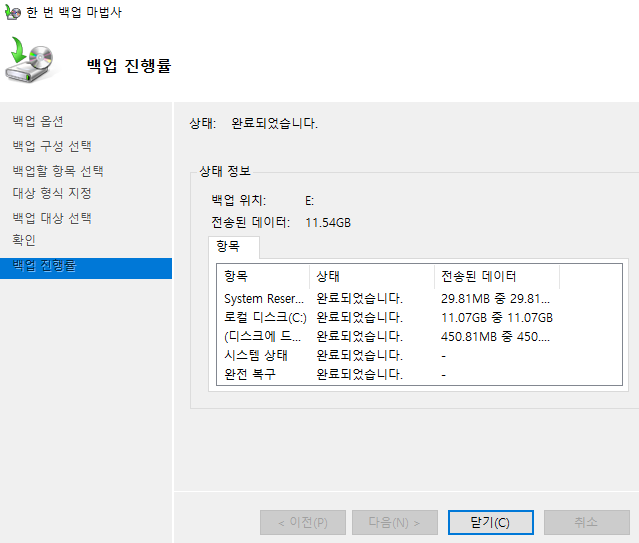
Task: Click the 전송된 데이터 column header
Action: tap(497, 276)
